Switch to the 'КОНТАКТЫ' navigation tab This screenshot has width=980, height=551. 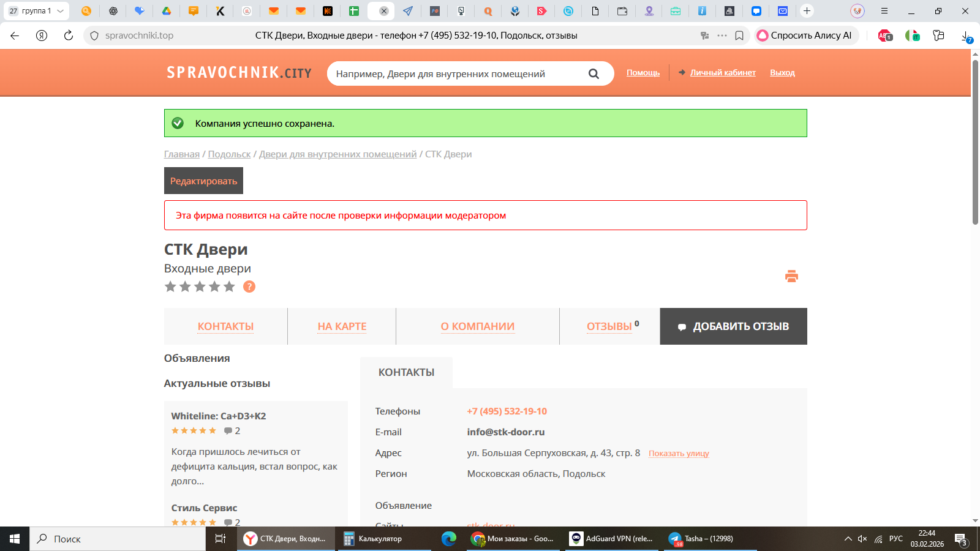[x=225, y=326]
